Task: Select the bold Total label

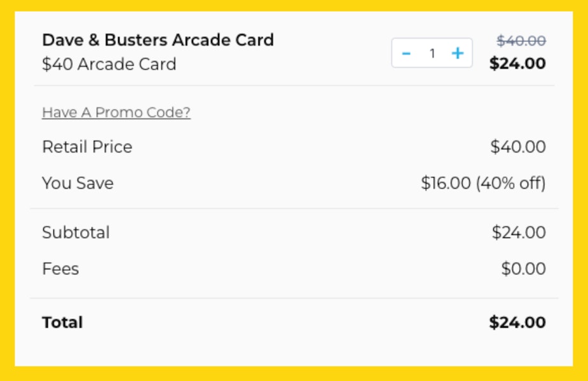Action: pyautogui.click(x=62, y=323)
